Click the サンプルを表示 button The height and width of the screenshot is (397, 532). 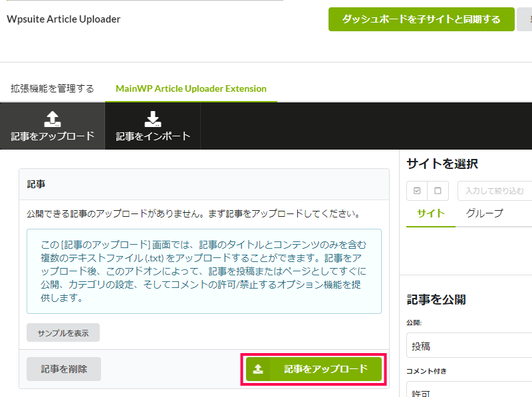(63, 332)
